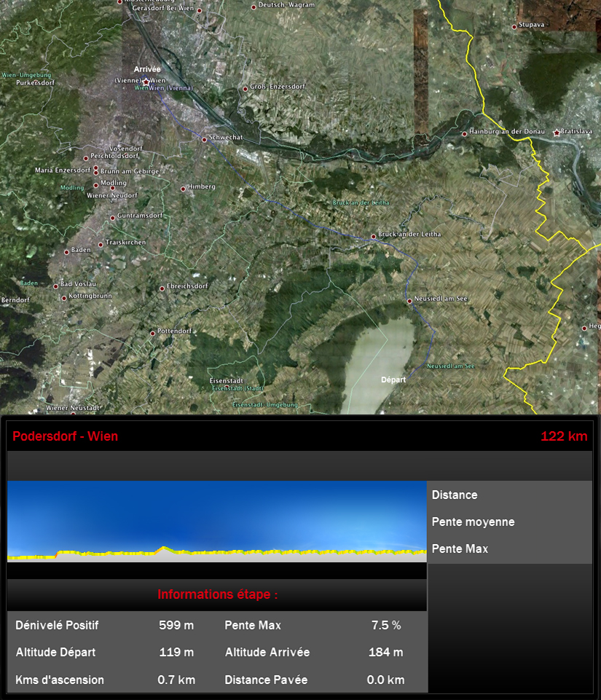Click the 'Eisenstadt-Umgebung' district label

[x=264, y=405]
